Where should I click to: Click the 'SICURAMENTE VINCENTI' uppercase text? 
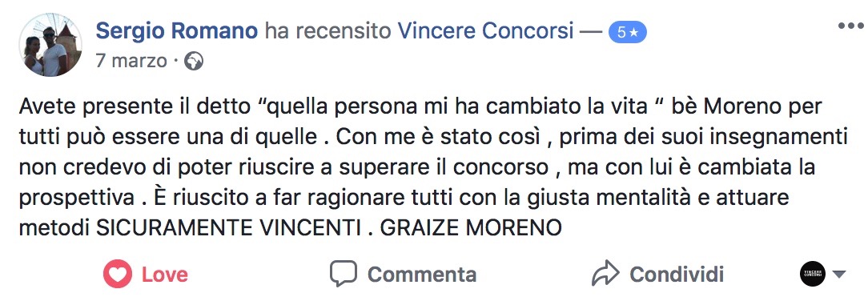tap(227, 227)
